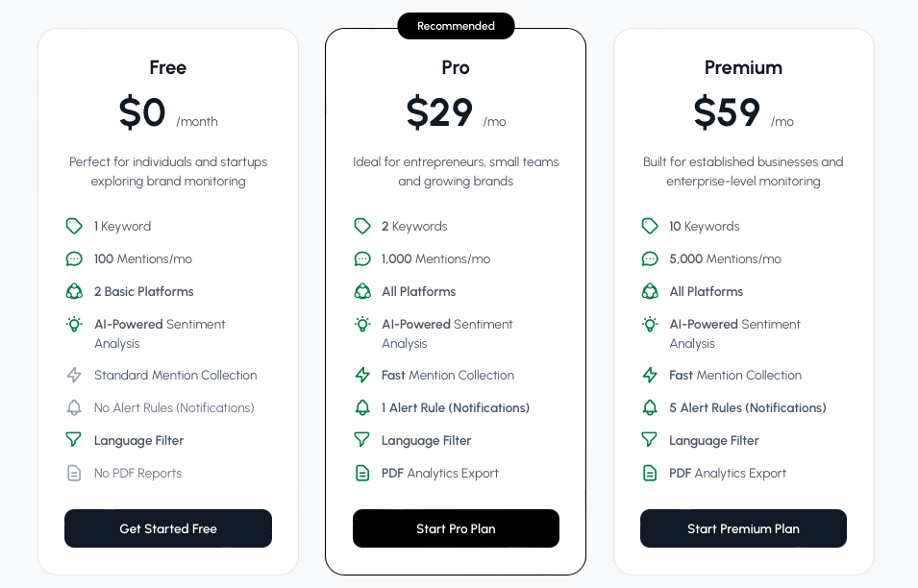Click the chat bubble icon next to 5,000 Mentions/mo
918x588 pixels.
point(650,258)
